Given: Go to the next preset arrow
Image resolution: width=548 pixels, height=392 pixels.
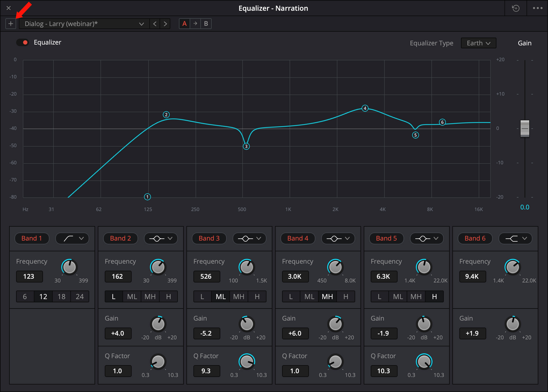Looking at the screenshot, I should click(x=165, y=24).
